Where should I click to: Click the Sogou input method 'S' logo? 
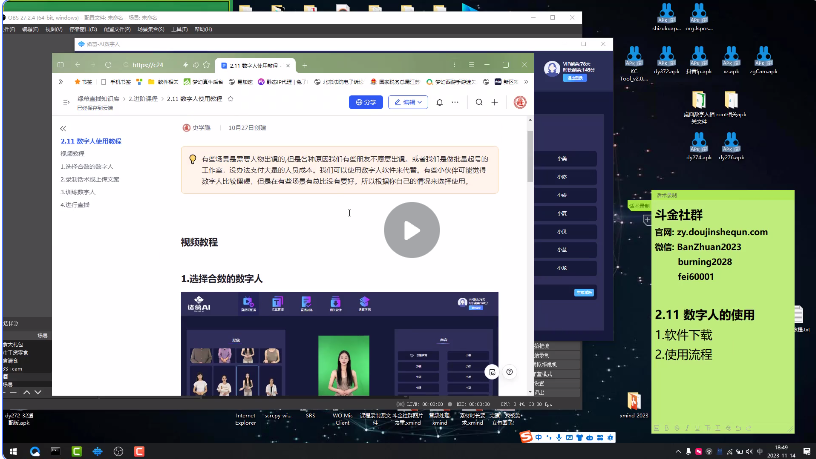pos(526,437)
